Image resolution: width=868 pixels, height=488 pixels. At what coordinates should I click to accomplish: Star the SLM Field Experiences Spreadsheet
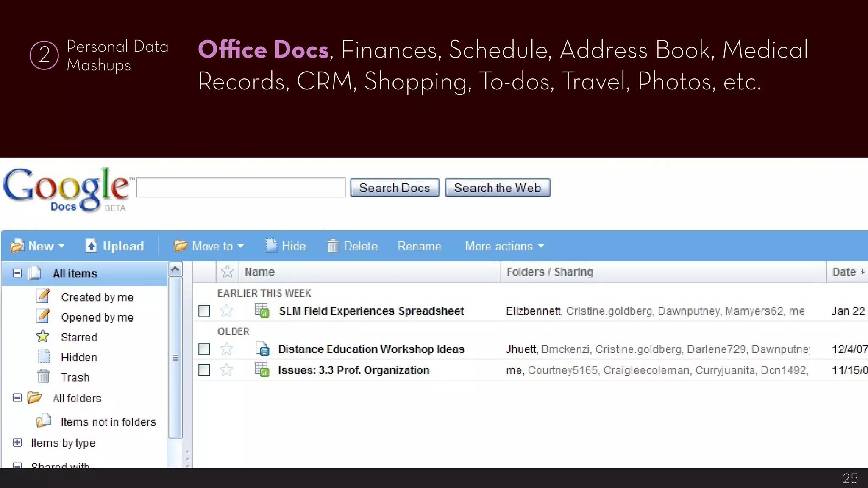coord(227,311)
